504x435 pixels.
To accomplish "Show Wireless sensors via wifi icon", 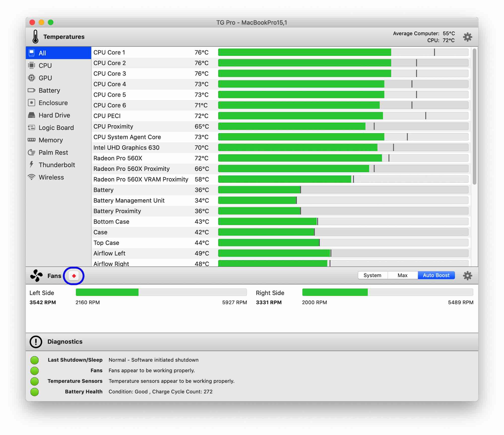I will click(31, 177).
